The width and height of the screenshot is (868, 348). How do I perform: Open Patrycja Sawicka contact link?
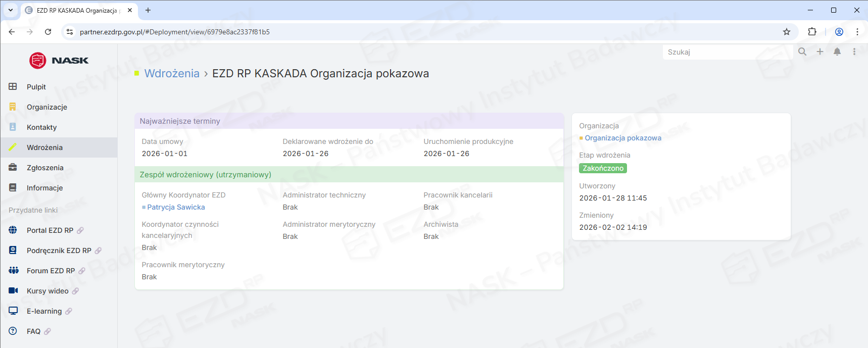pos(176,207)
